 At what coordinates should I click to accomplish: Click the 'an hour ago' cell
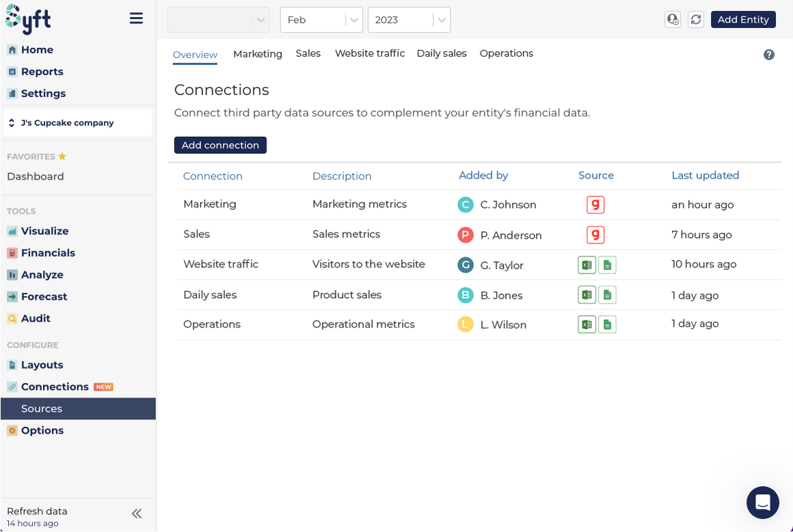point(703,205)
